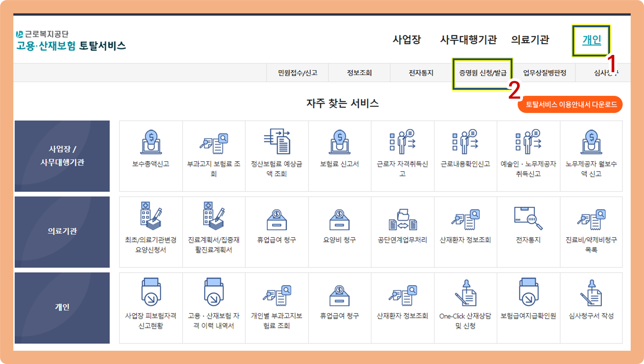
Task: Select the 정산보험료 예상금액 조회 icon
Action: (x=277, y=142)
